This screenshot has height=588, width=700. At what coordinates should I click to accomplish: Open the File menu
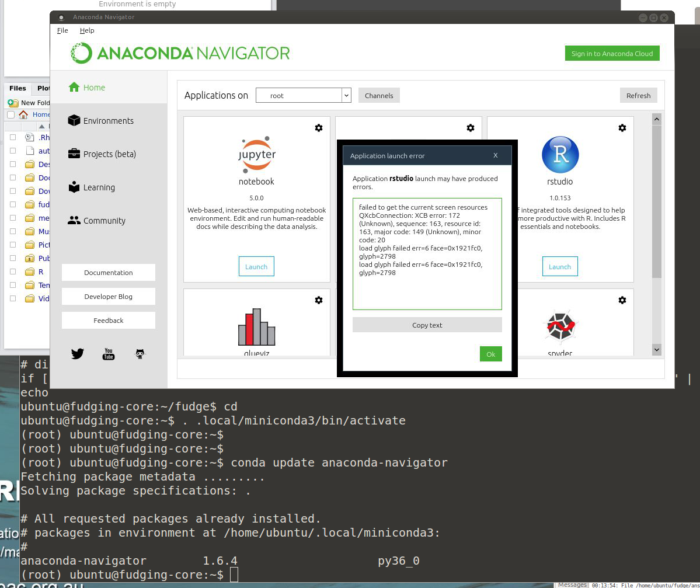tap(62, 30)
